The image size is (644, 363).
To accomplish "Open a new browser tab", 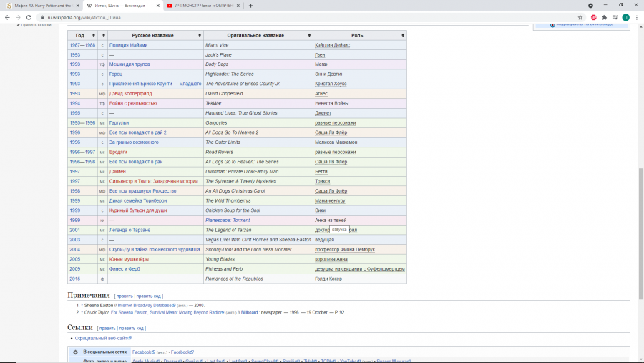I will tap(250, 6).
